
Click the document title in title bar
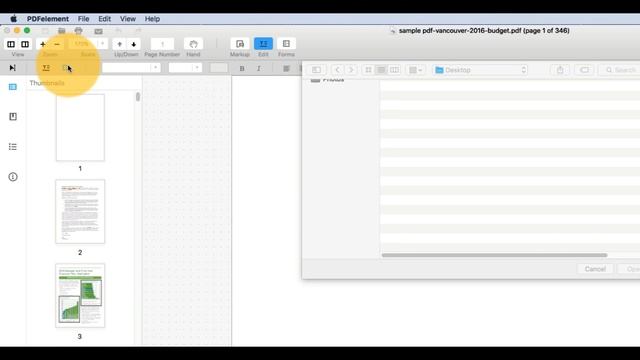[x=484, y=31]
